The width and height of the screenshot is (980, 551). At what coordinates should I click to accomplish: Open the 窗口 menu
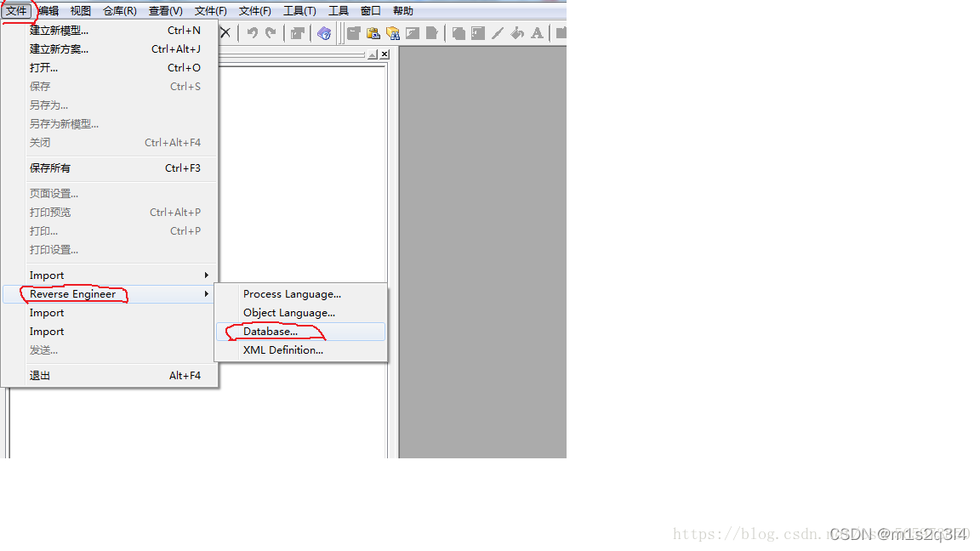371,10
